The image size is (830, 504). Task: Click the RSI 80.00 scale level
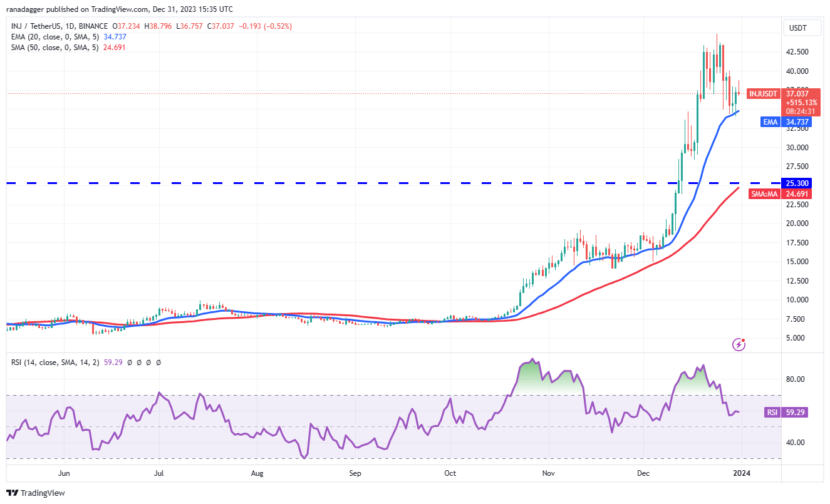[x=796, y=379]
